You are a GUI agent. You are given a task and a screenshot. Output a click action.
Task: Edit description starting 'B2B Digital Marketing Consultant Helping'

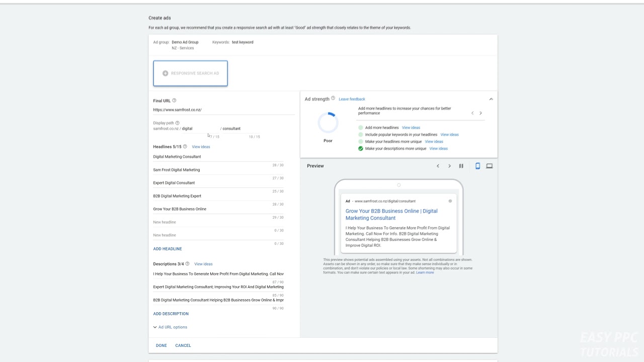point(218,300)
